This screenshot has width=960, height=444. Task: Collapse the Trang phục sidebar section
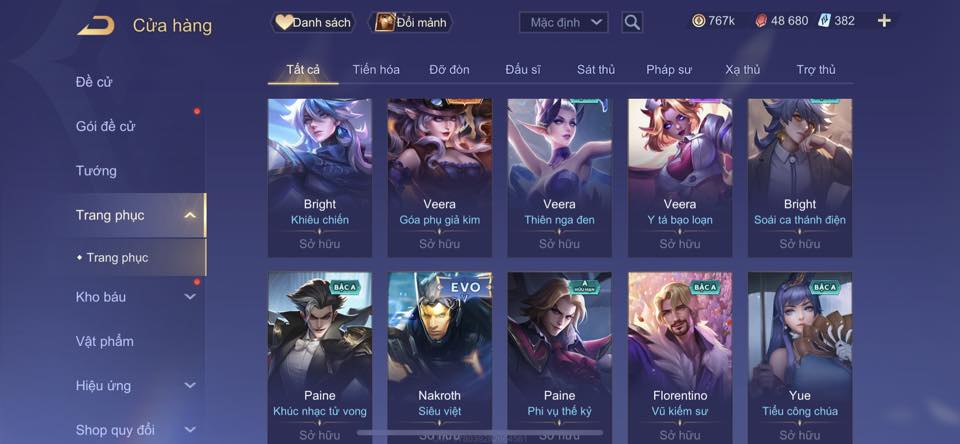coord(190,215)
